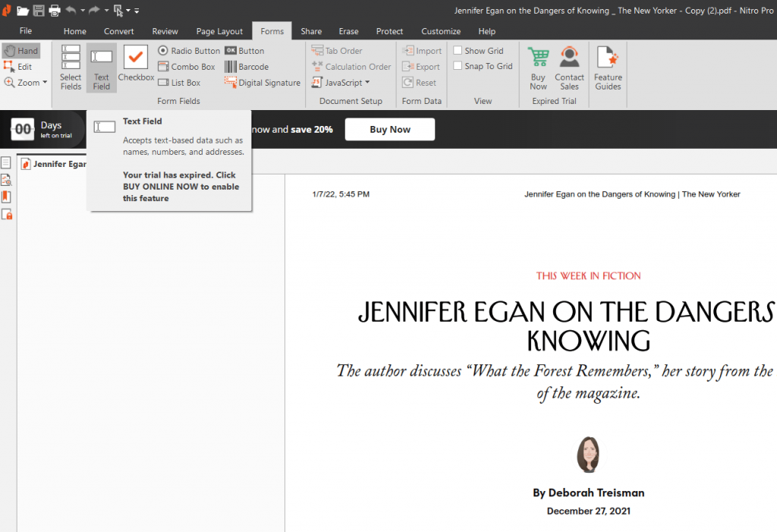This screenshot has width=777, height=532.
Task: Open the Bookmarks panel sidebar icon
Action: 6,197
